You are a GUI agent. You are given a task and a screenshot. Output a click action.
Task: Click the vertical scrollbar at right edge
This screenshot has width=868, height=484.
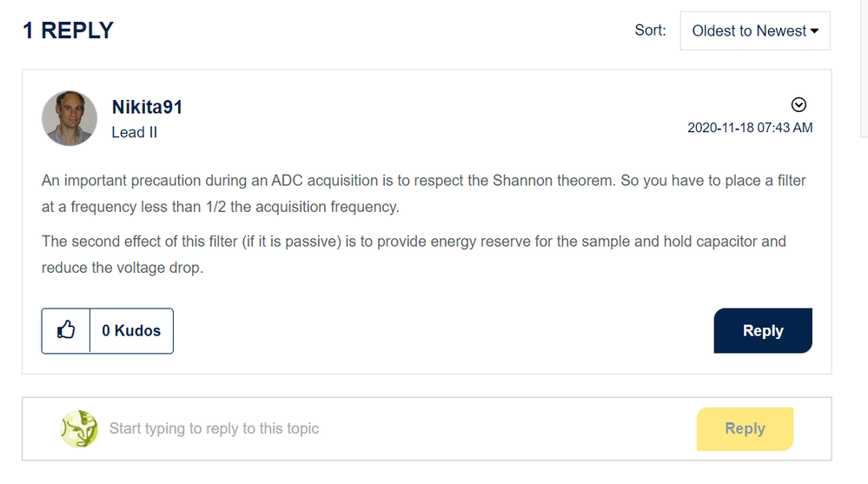pyautogui.click(x=863, y=70)
